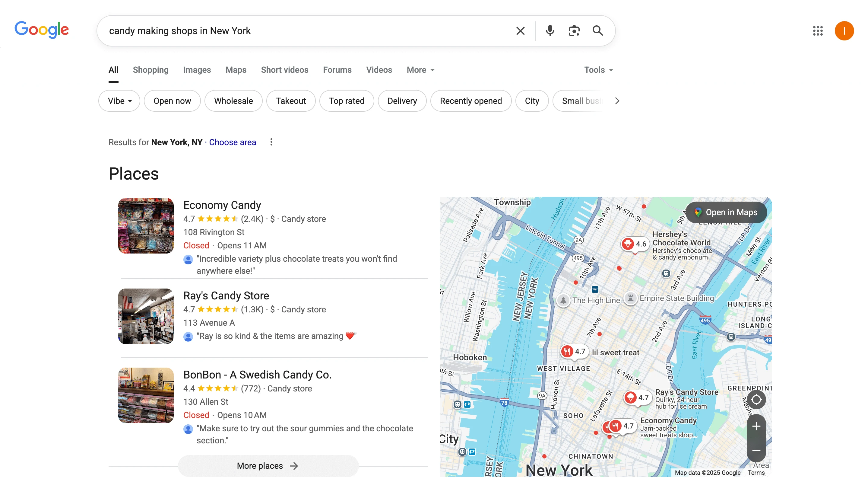Open the Ray's Candy Store photo thumbnail
The image size is (868, 498).
pos(146,316)
